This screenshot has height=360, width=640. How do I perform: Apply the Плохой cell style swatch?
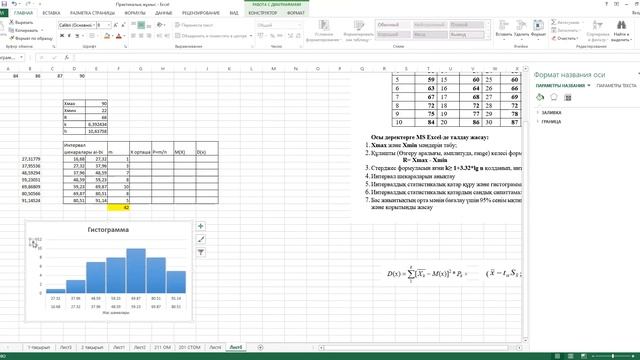click(x=467, y=25)
